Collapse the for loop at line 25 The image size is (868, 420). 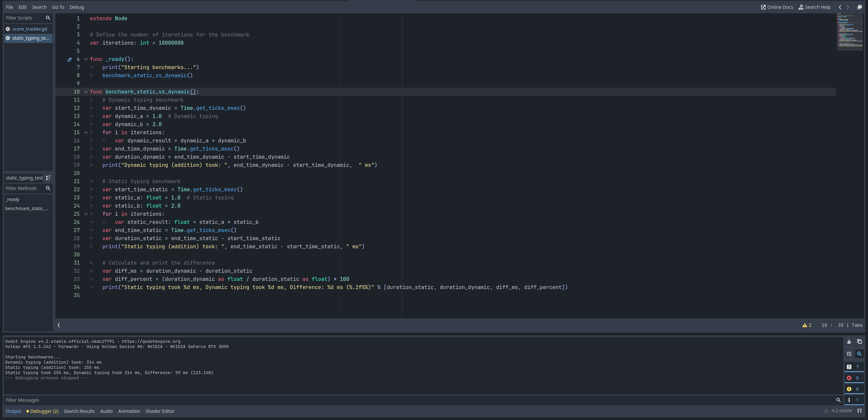tap(86, 214)
